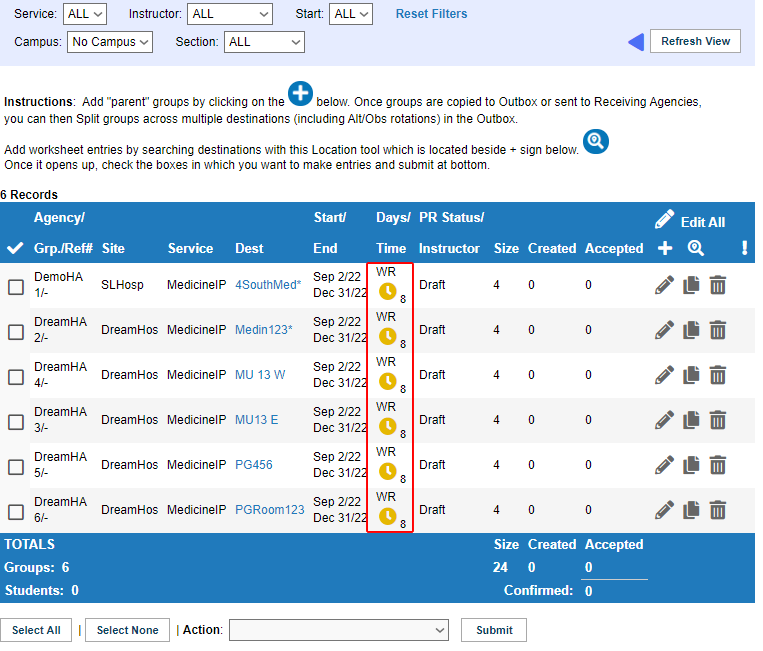Copy the PG456 entry
This screenshot has width=763, height=651.
(691, 465)
